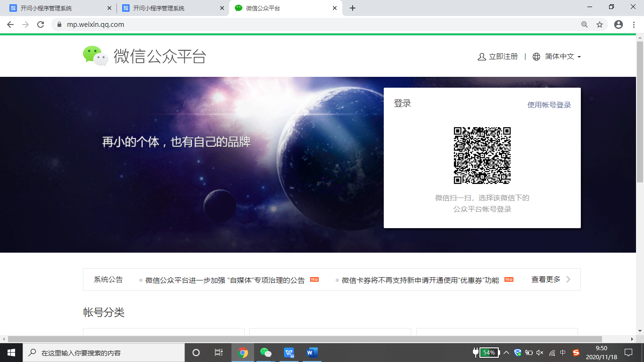Open the zoom magnifier icon in address bar

[585, 25]
